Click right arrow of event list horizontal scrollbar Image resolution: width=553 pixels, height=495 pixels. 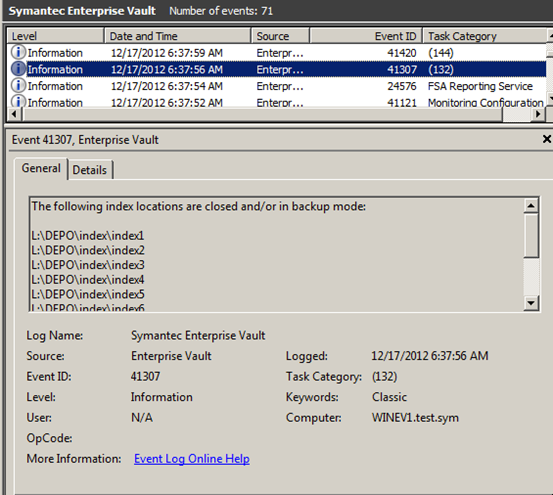point(538,114)
